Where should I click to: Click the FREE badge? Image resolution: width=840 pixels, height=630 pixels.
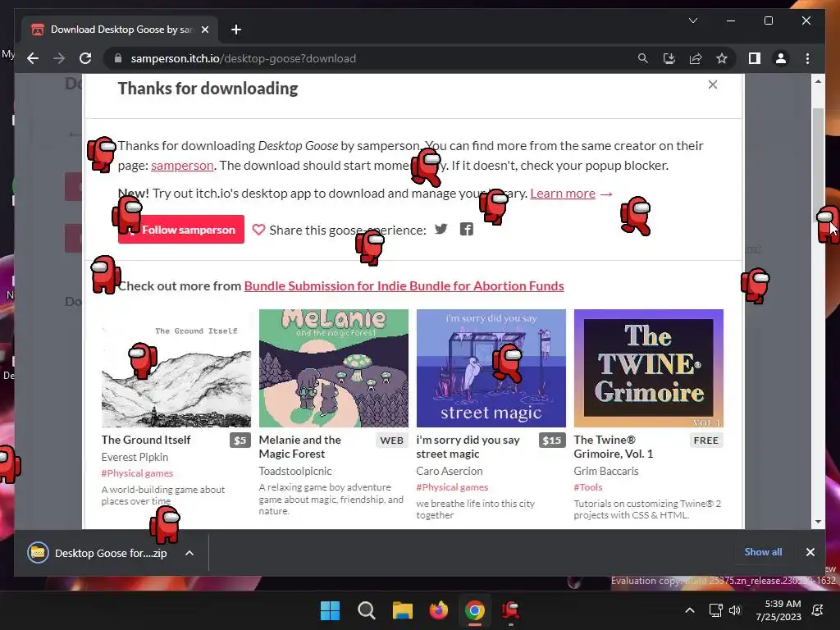(706, 441)
